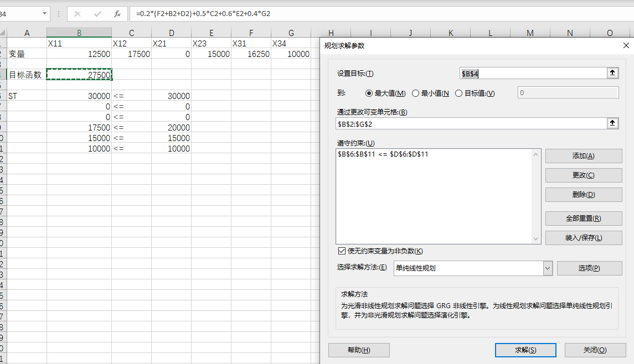Click the Insert Function fx icon

click(x=117, y=13)
